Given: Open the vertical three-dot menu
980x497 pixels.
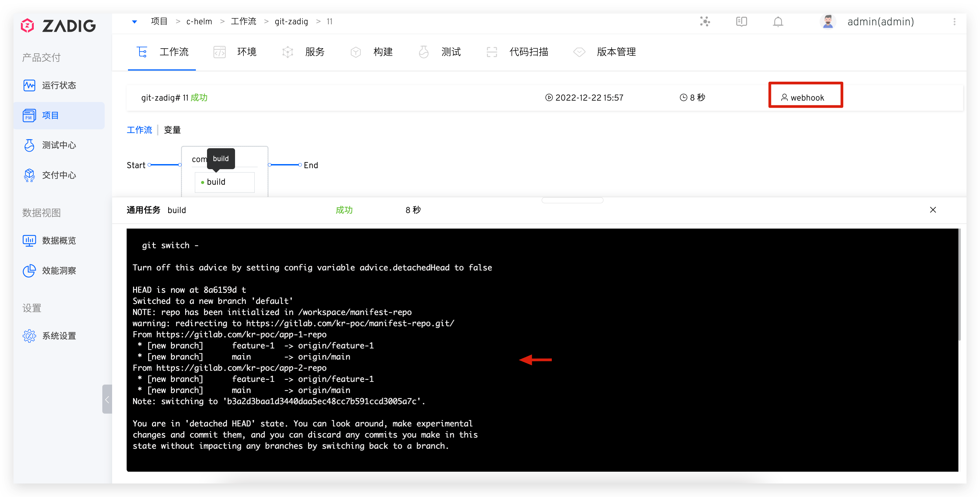Looking at the screenshot, I should tap(954, 22).
